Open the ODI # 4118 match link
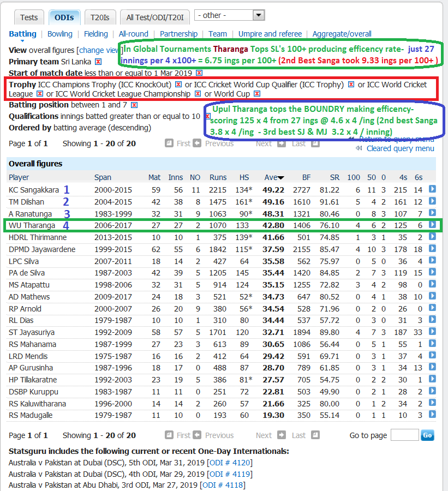This screenshot has height=491, width=448. pos(223,485)
